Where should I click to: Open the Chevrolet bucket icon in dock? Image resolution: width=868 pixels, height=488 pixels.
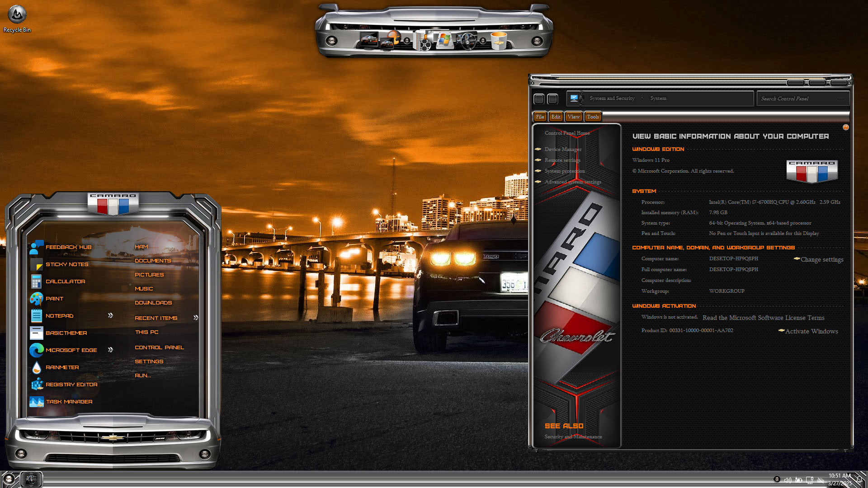click(499, 40)
